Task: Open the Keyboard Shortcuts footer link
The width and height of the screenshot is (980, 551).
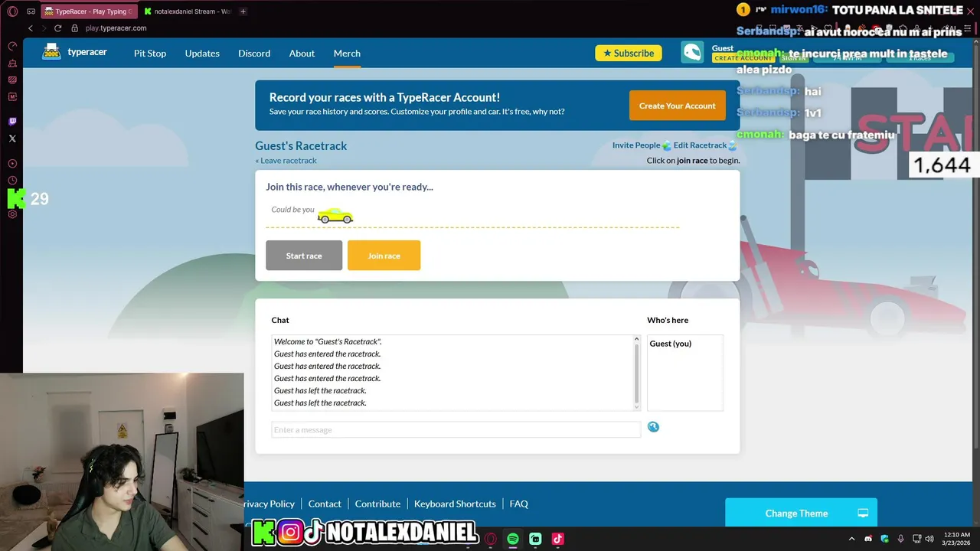Action: point(455,504)
